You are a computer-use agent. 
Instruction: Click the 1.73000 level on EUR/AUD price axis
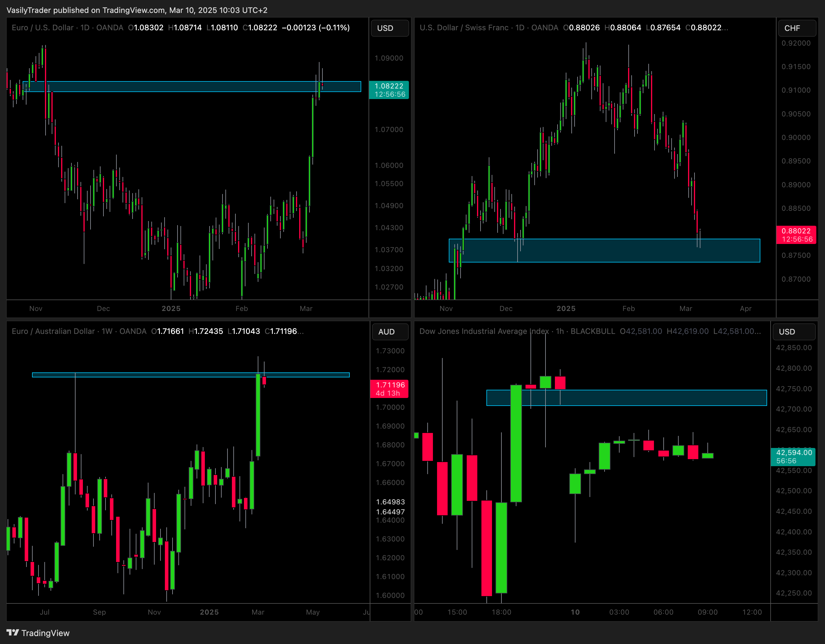pyautogui.click(x=390, y=351)
